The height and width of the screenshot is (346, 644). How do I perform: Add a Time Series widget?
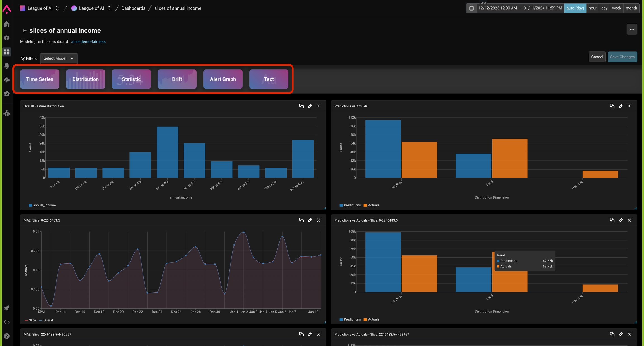coord(40,79)
